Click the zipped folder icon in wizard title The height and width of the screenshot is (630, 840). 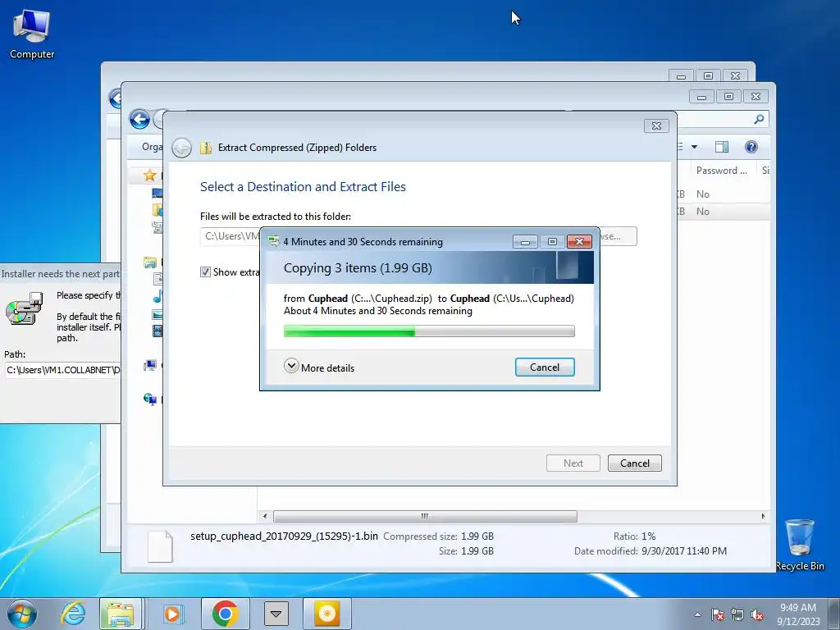[206, 148]
